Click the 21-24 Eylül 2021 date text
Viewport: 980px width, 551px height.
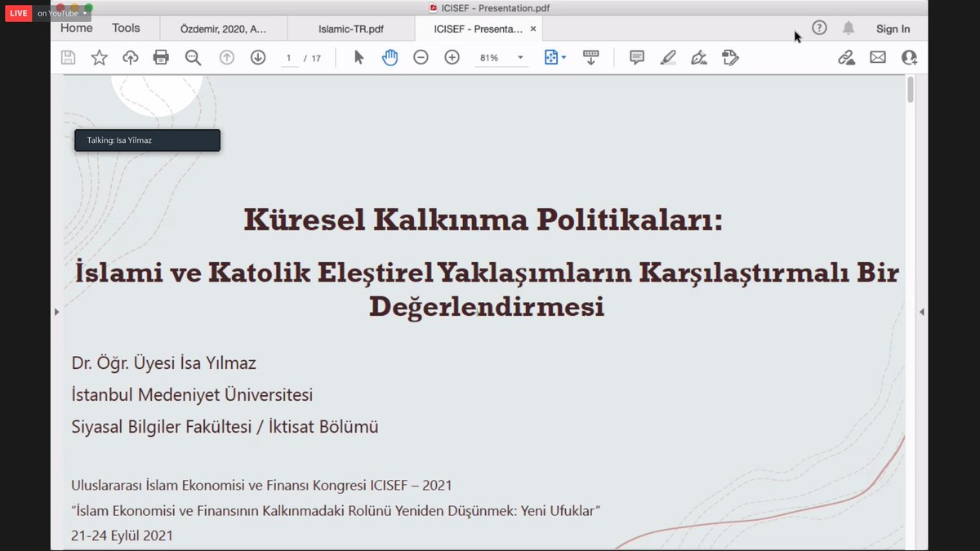(122, 536)
